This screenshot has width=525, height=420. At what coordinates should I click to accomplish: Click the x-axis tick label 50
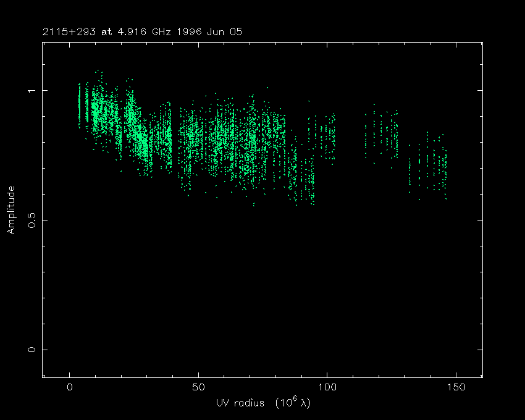[198, 387]
